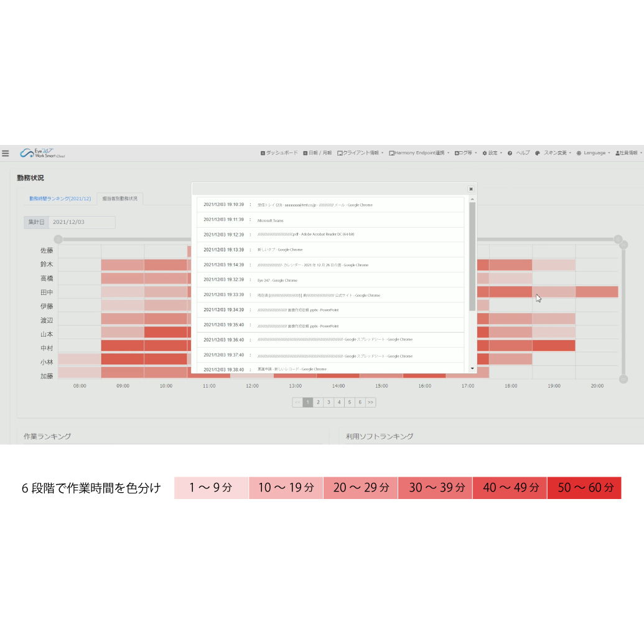Click the log popup scroll-down arrow
This screenshot has width=644, height=644.
(472, 369)
